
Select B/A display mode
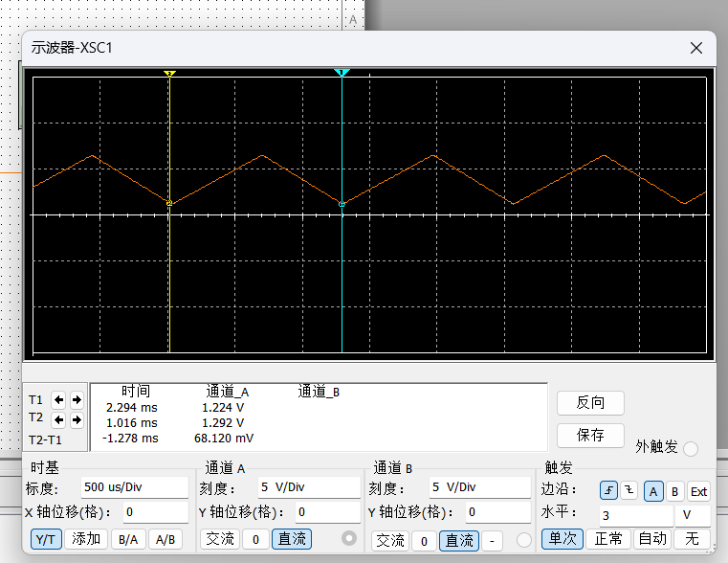[x=128, y=539]
